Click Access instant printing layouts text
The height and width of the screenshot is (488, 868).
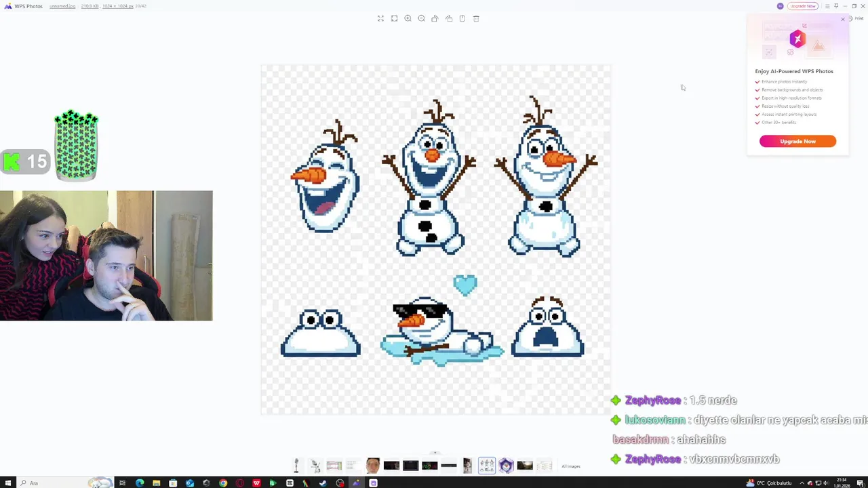coord(789,115)
